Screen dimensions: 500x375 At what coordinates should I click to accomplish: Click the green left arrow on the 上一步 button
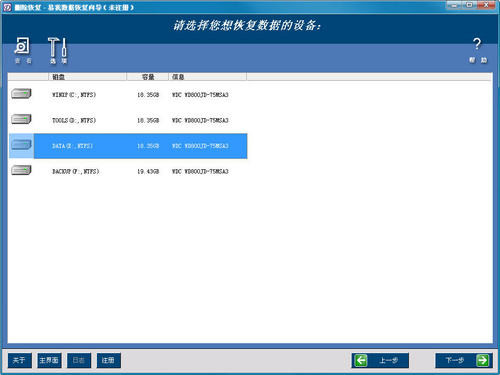tap(361, 360)
